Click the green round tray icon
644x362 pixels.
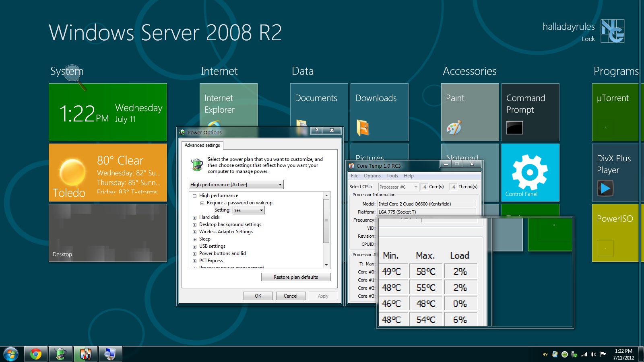tap(565, 354)
